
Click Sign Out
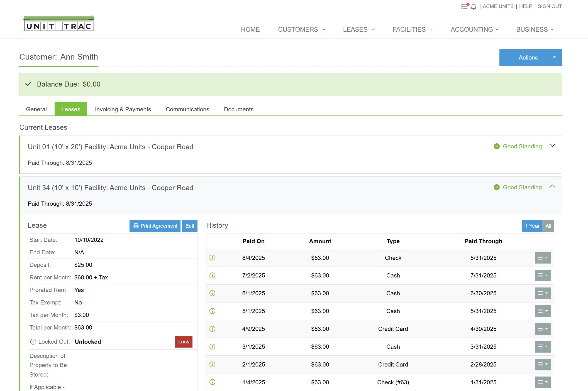[550, 6]
